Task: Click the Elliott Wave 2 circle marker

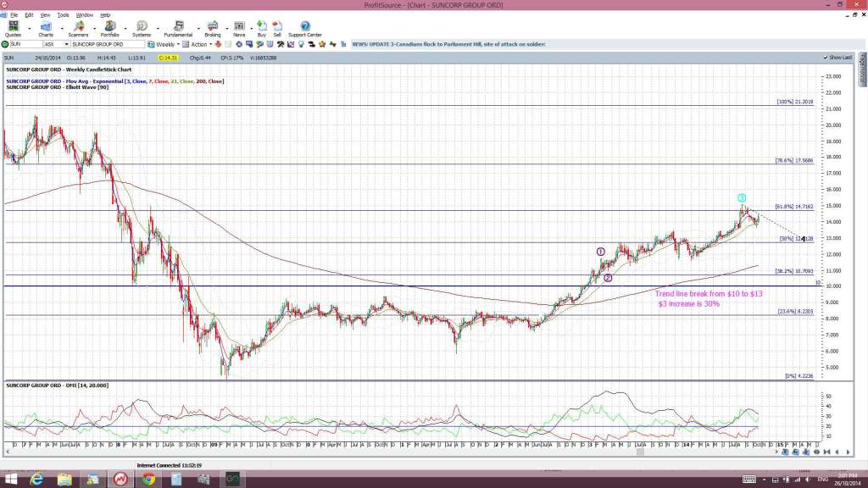Action: [x=608, y=278]
